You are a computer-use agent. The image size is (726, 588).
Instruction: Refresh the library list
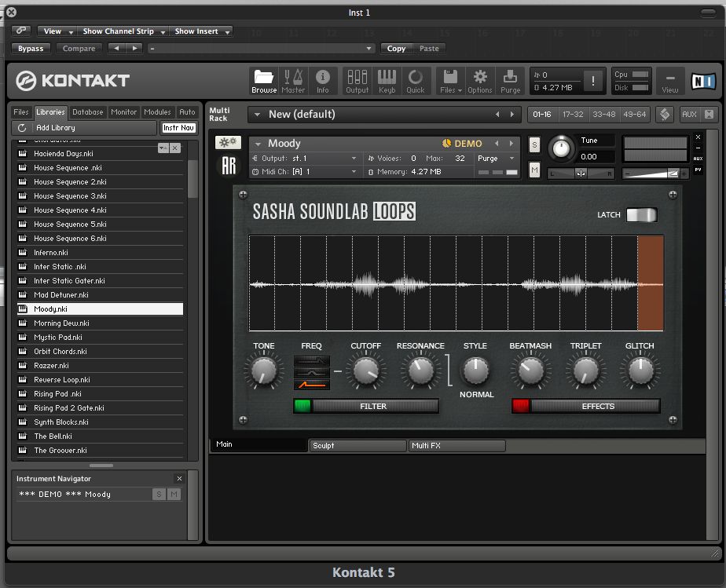(22, 128)
